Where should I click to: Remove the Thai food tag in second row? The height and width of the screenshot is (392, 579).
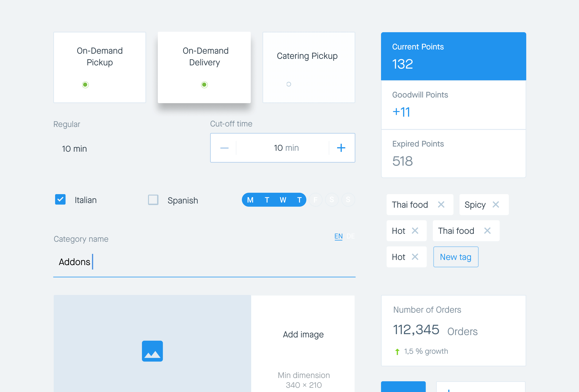(487, 231)
